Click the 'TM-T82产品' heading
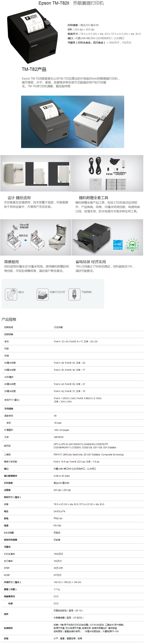Image resolution: width=144 pixels, height=644 pixels. click(34, 69)
